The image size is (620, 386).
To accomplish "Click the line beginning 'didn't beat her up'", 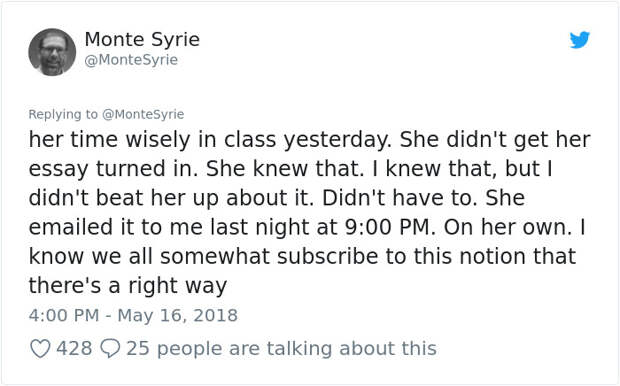I will coord(277,198).
